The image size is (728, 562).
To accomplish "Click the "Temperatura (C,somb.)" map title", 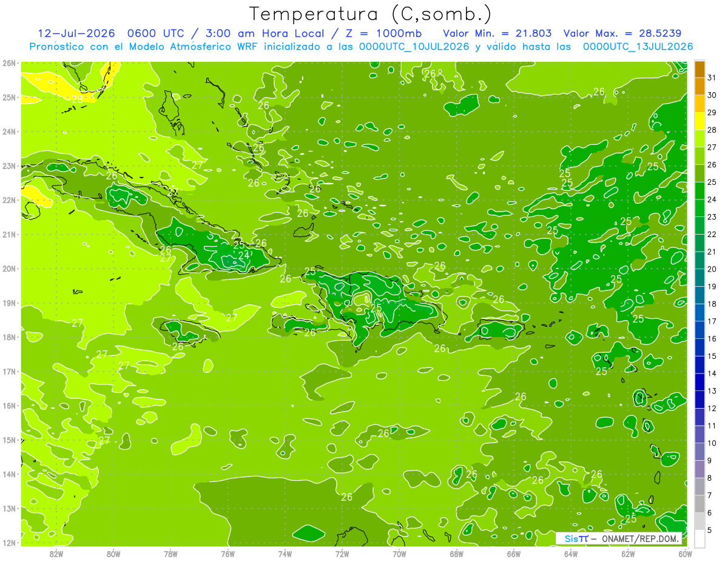I will coord(371,14).
